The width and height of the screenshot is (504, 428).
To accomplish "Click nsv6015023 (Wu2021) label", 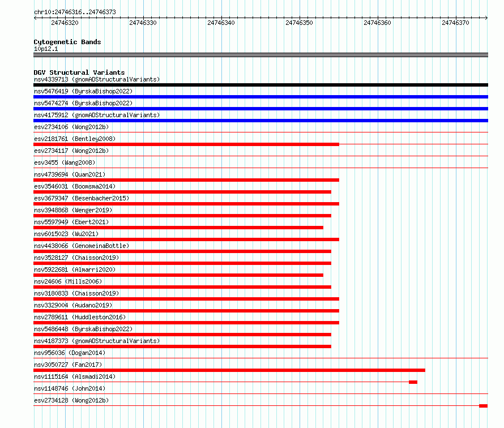I will click(66, 234).
